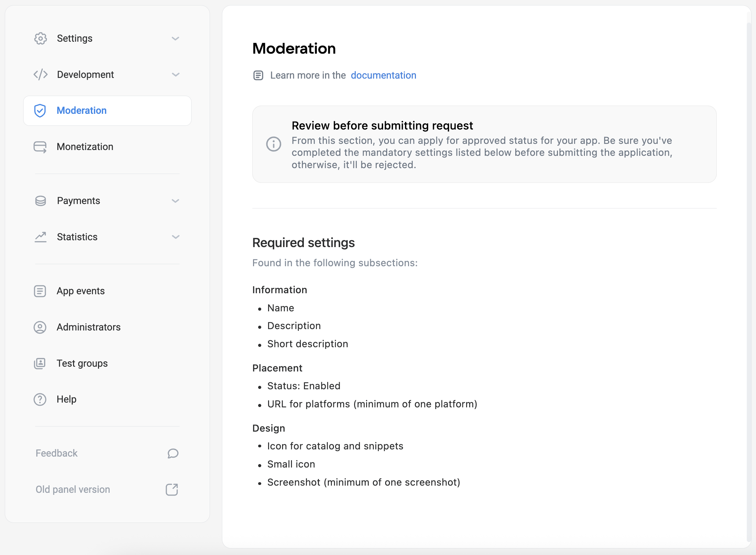Open the Statistics section label
Screen dimensions: 756x555
77,237
